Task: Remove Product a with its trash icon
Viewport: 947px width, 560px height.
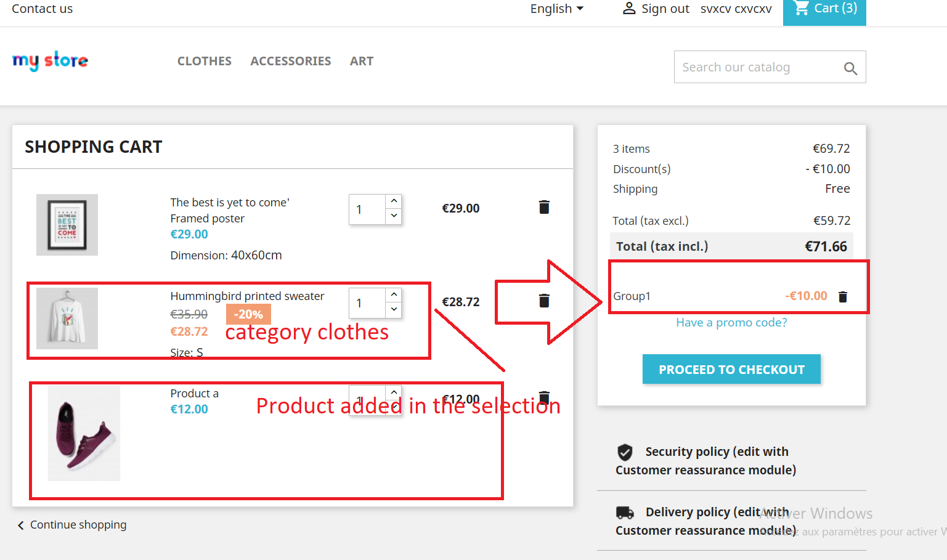Action: click(543, 397)
